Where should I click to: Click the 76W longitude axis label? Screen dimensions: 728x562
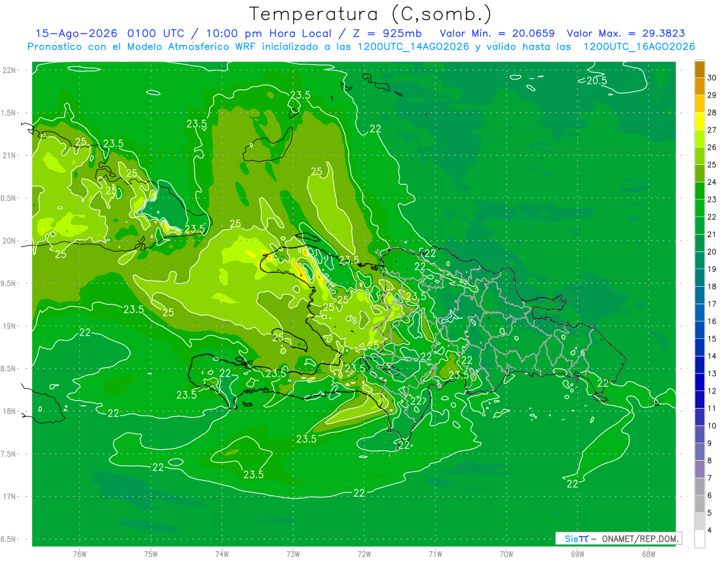pos(80,554)
